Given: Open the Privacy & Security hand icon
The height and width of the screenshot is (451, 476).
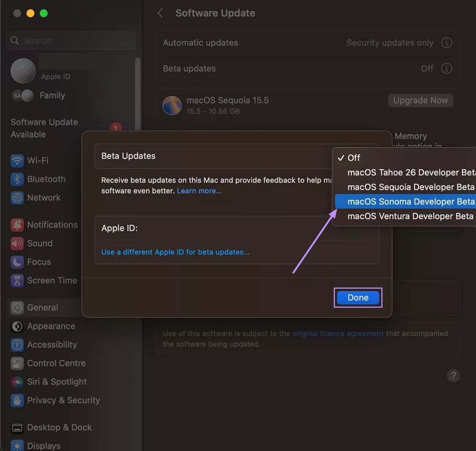Looking at the screenshot, I should [x=17, y=400].
